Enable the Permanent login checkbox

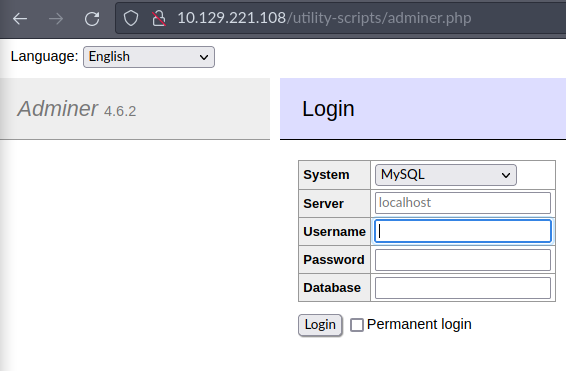point(357,325)
